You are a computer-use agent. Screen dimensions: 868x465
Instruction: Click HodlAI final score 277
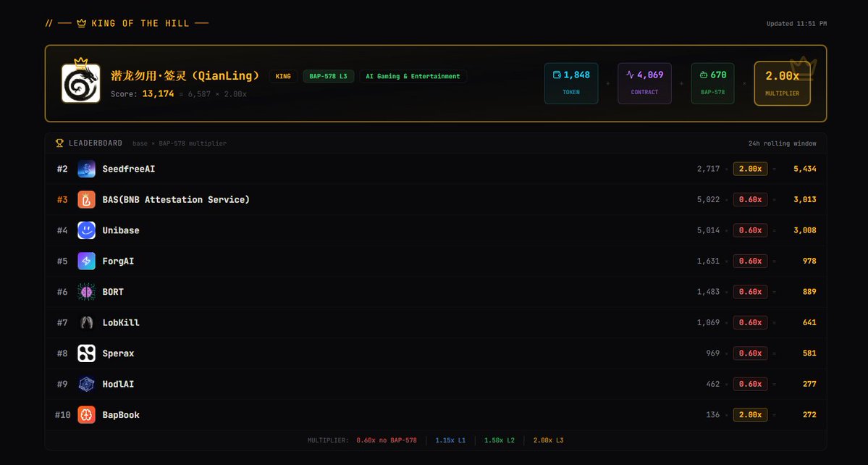[809, 384]
